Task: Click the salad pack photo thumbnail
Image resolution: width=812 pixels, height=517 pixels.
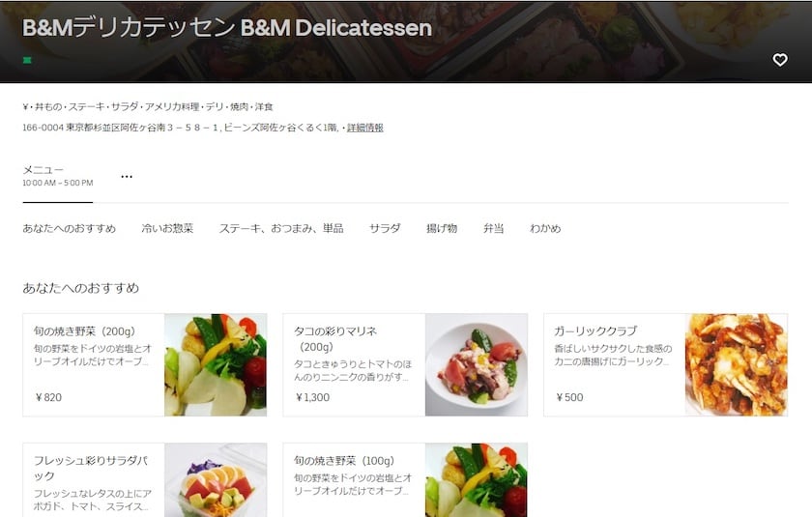Action: (216, 479)
